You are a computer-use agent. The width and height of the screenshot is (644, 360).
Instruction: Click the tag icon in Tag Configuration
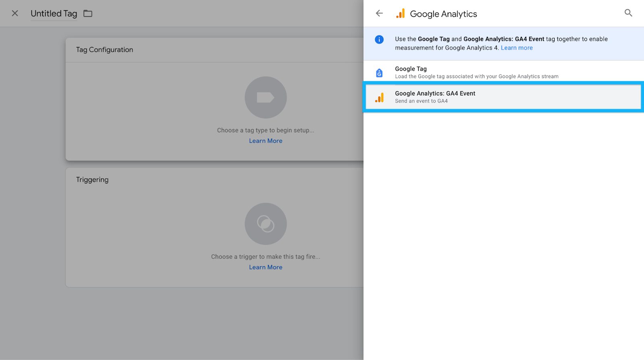click(266, 97)
